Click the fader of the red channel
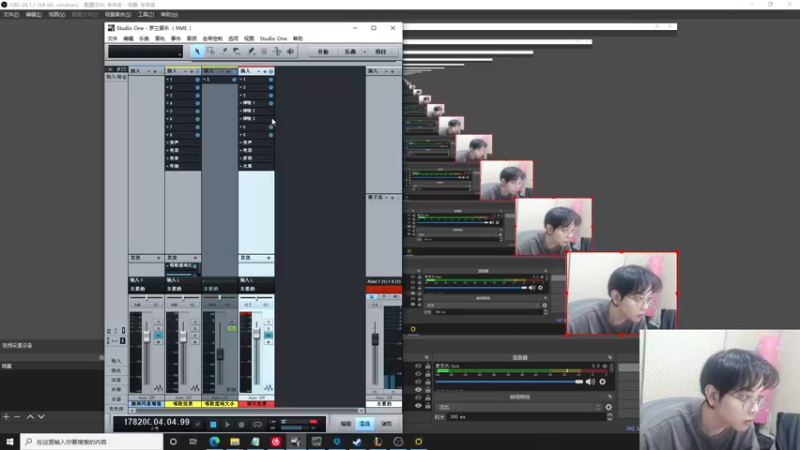 coord(257,334)
